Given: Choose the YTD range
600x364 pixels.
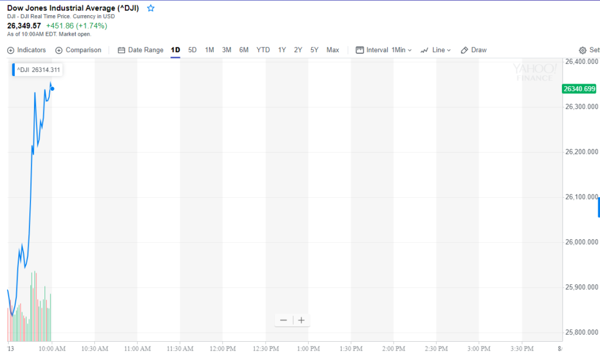Looking at the screenshot, I should pyautogui.click(x=263, y=50).
